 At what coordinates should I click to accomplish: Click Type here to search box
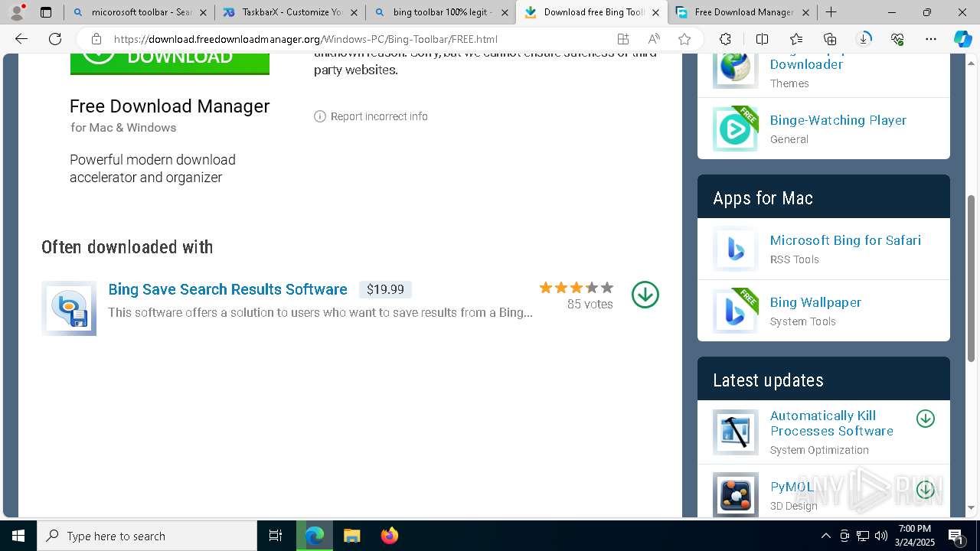pos(147,536)
